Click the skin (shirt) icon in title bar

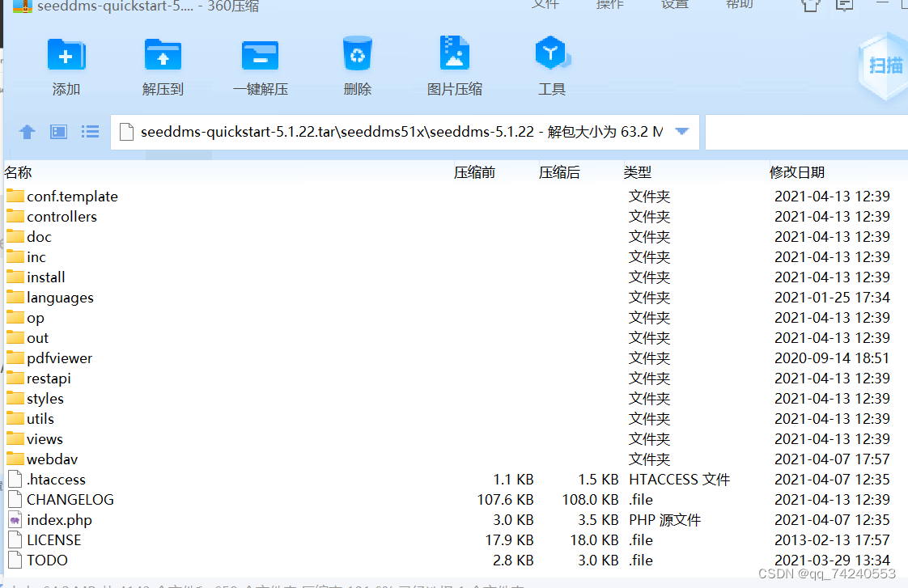(811, 5)
